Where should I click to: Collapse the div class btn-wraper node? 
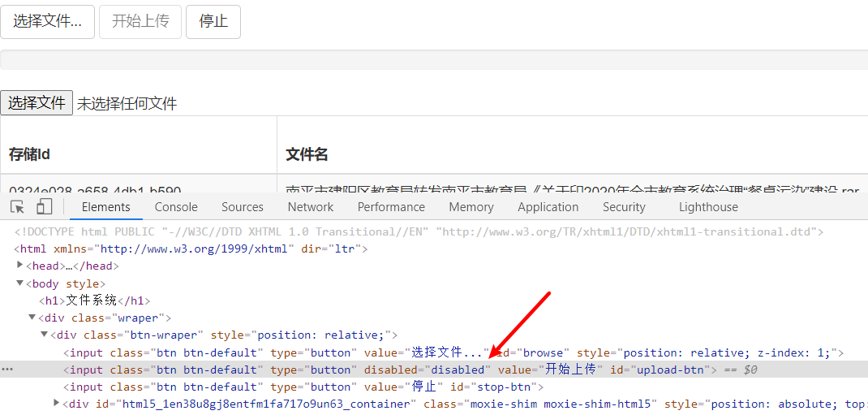point(44,335)
